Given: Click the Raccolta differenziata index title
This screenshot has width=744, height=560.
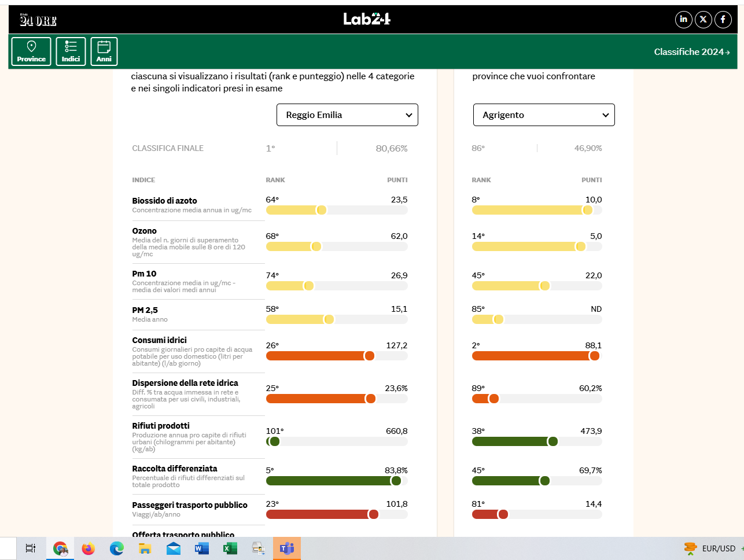Looking at the screenshot, I should pos(175,469).
